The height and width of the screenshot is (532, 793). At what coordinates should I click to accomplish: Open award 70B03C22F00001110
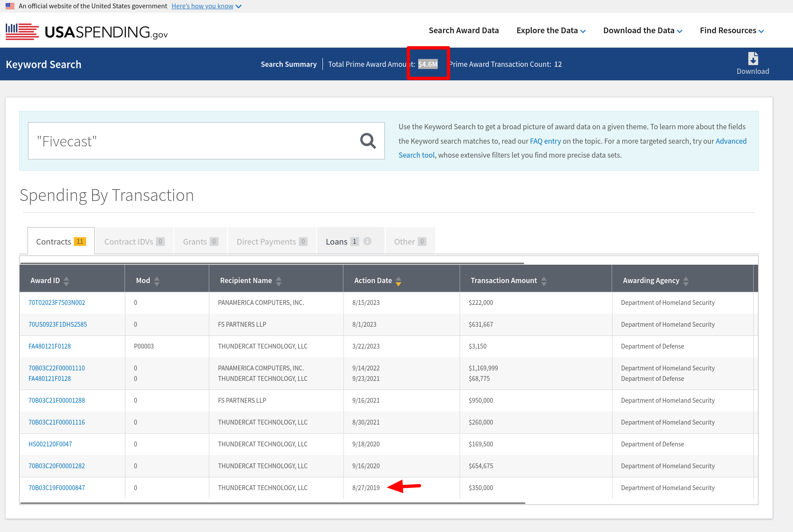pyautogui.click(x=57, y=368)
